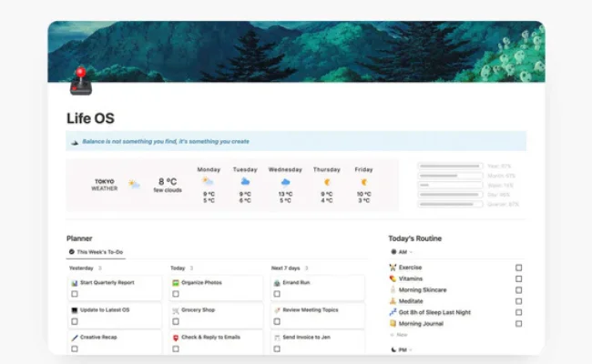Open the Send Invoice to Jen card
592x364 pixels.
(318, 342)
